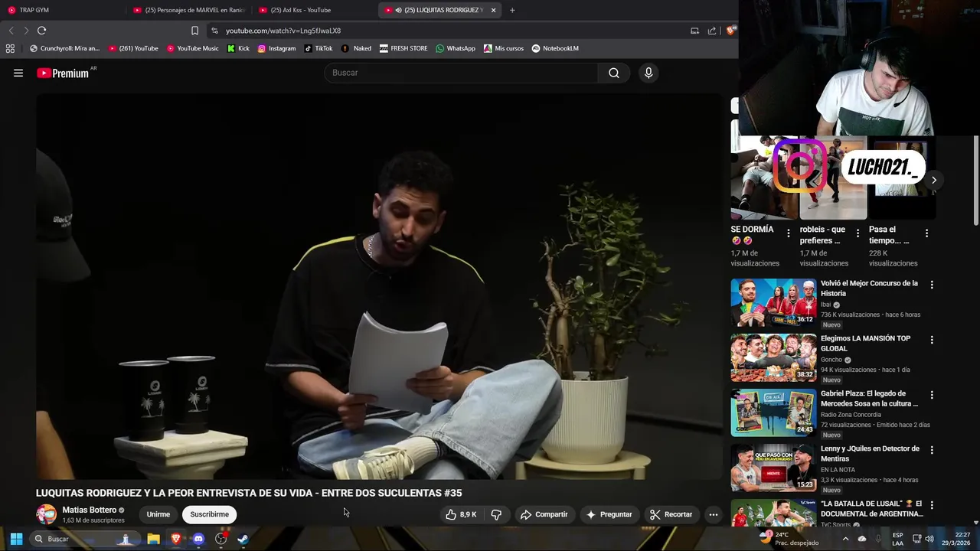This screenshot has height=551, width=980.
Task: Click the browser share page icon
Action: 712,31
